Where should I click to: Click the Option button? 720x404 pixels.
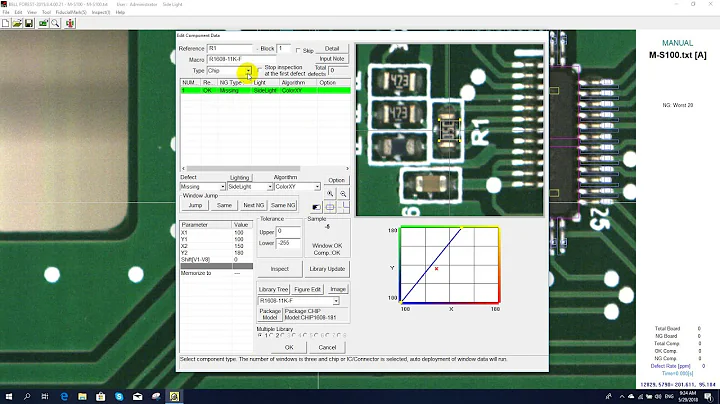click(337, 180)
